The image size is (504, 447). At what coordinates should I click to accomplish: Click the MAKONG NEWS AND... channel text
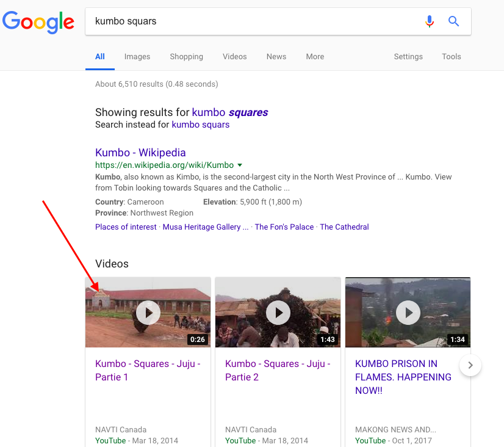395,430
